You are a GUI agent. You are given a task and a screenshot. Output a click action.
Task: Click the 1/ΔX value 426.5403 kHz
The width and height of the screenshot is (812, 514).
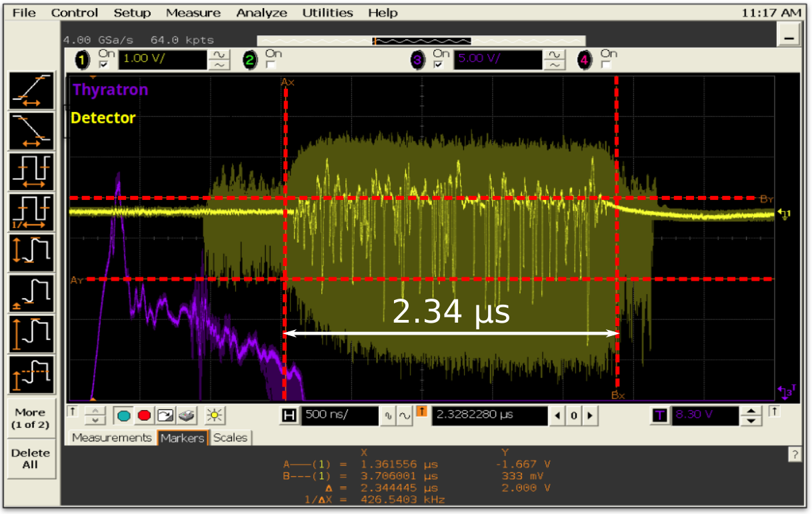pos(402,499)
